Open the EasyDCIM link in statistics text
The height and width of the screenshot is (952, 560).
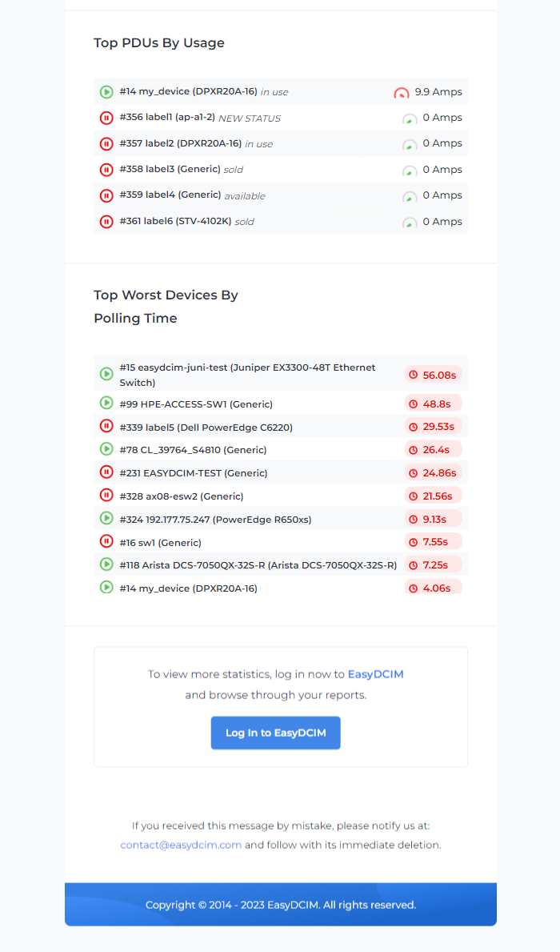[x=375, y=674]
